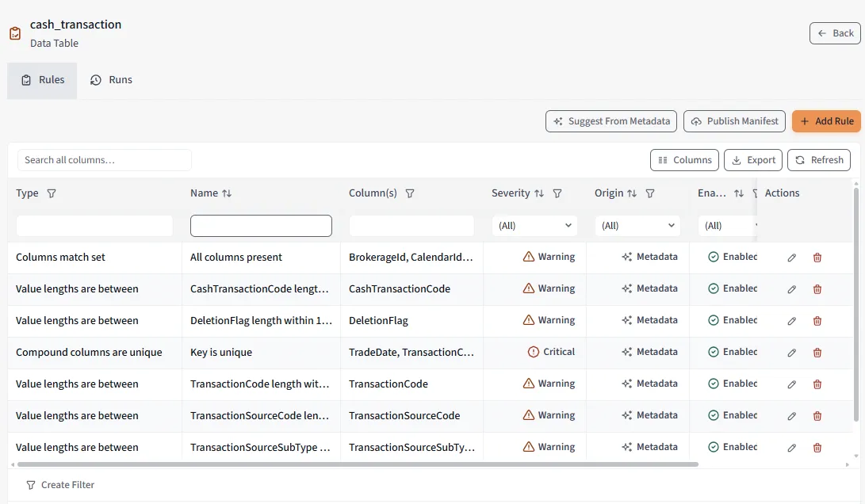
Task: Edit the TransactionSourceSubType rule
Action: tap(791, 448)
